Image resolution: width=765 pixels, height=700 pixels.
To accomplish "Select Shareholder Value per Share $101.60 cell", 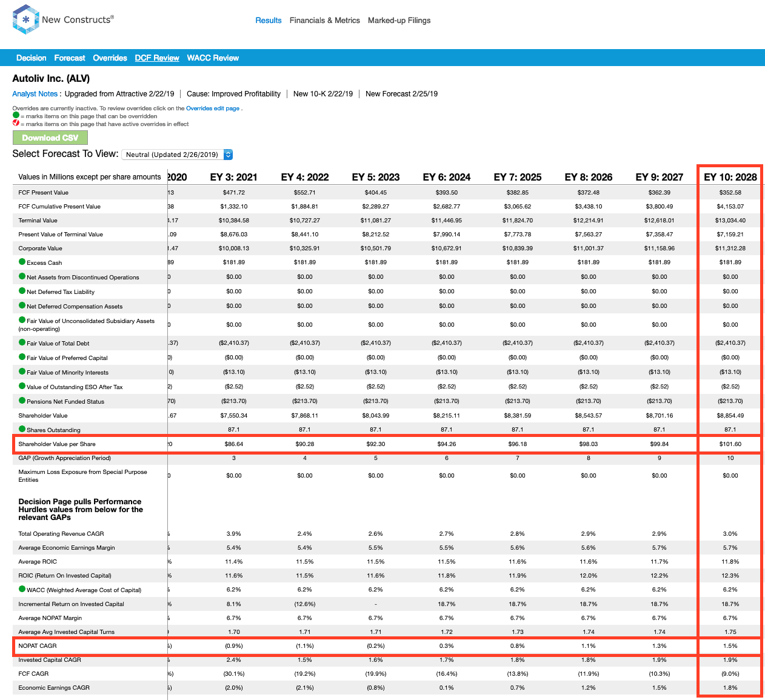I will [730, 444].
